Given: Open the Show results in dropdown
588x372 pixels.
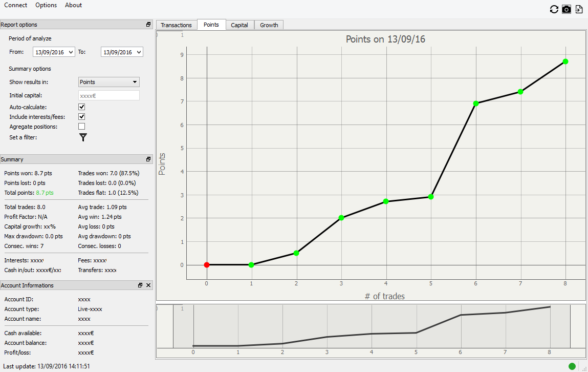Looking at the screenshot, I should (x=109, y=82).
